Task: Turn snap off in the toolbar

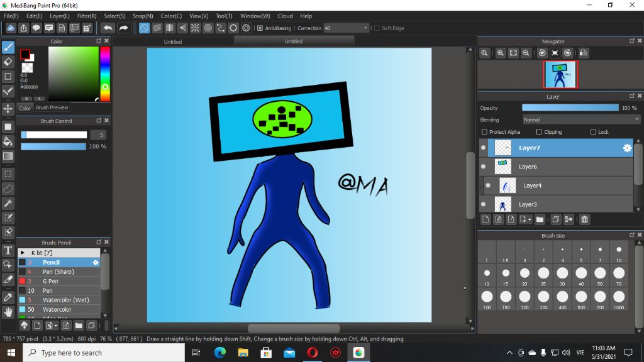Action: point(144,28)
